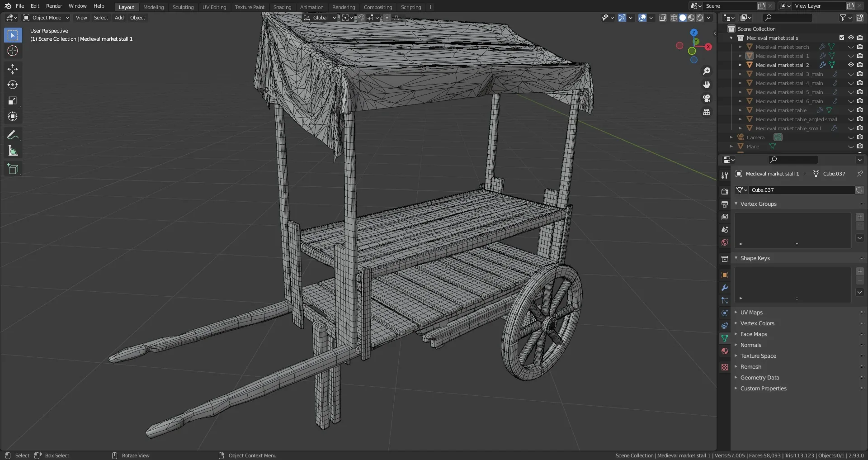Open the Modifier properties wrench tab

coord(725,288)
